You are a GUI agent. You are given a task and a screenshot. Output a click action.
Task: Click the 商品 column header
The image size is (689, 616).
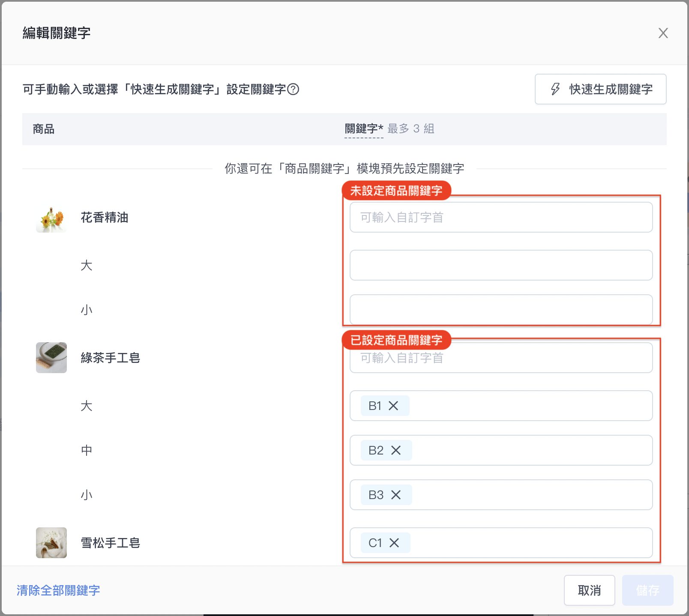tap(44, 129)
